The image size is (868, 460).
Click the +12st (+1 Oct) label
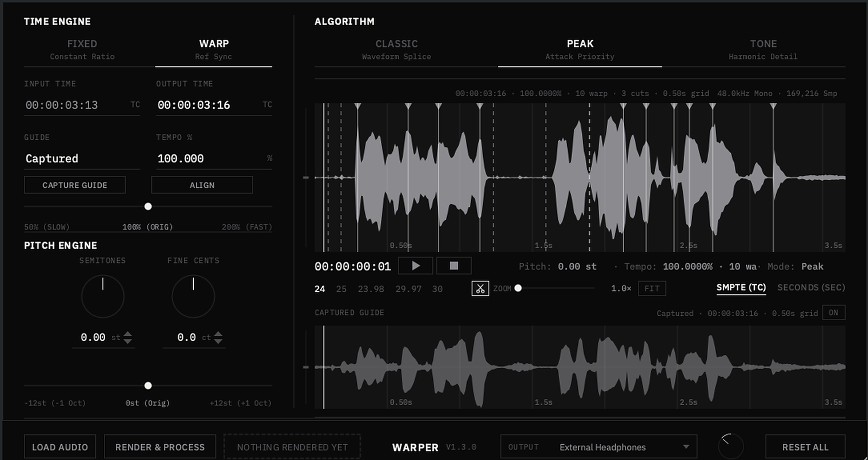tap(241, 403)
